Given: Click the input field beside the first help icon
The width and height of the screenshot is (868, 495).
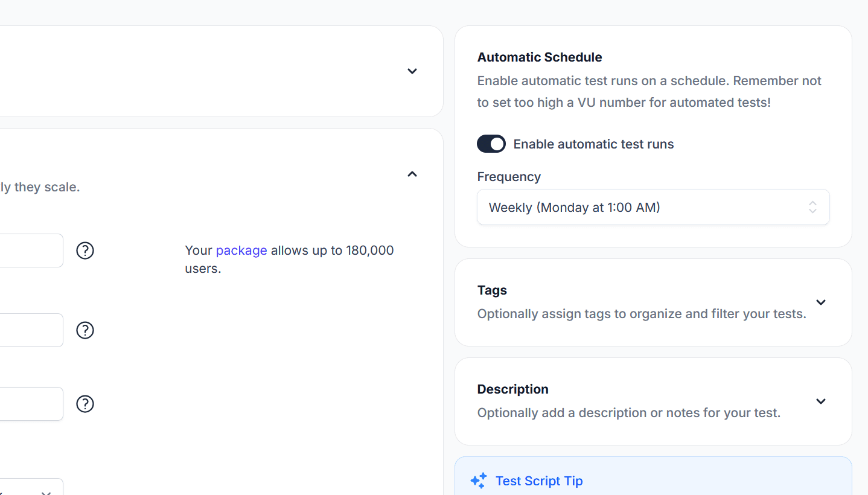Looking at the screenshot, I should tap(30, 251).
